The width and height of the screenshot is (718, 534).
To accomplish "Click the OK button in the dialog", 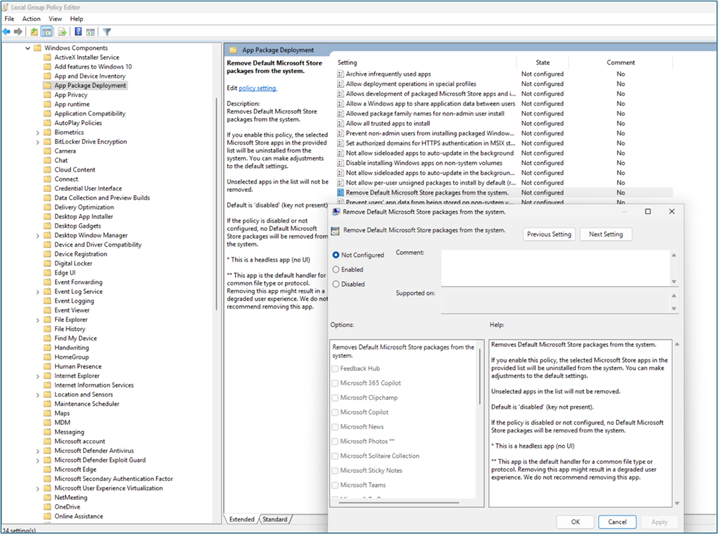I will pos(575,522).
